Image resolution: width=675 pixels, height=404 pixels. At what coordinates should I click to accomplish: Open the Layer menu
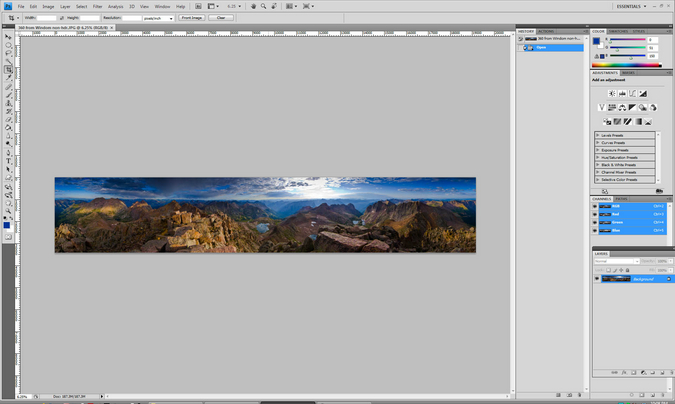65,6
